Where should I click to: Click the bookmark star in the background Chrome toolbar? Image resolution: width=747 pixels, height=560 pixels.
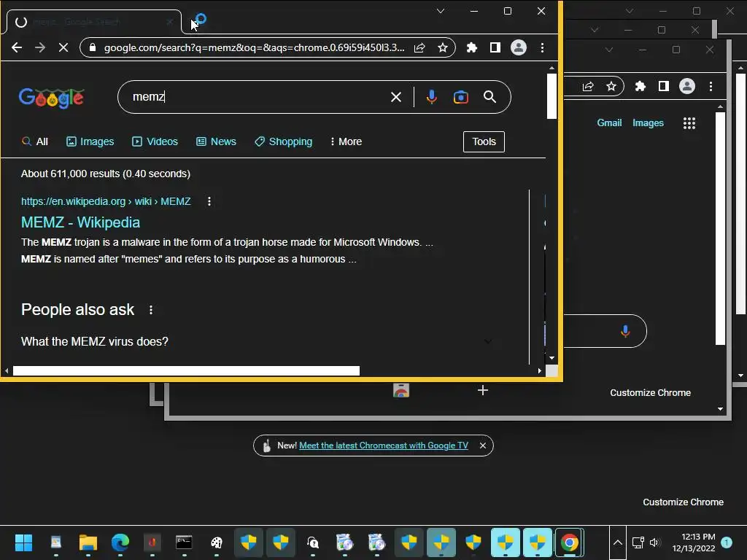[x=611, y=86]
